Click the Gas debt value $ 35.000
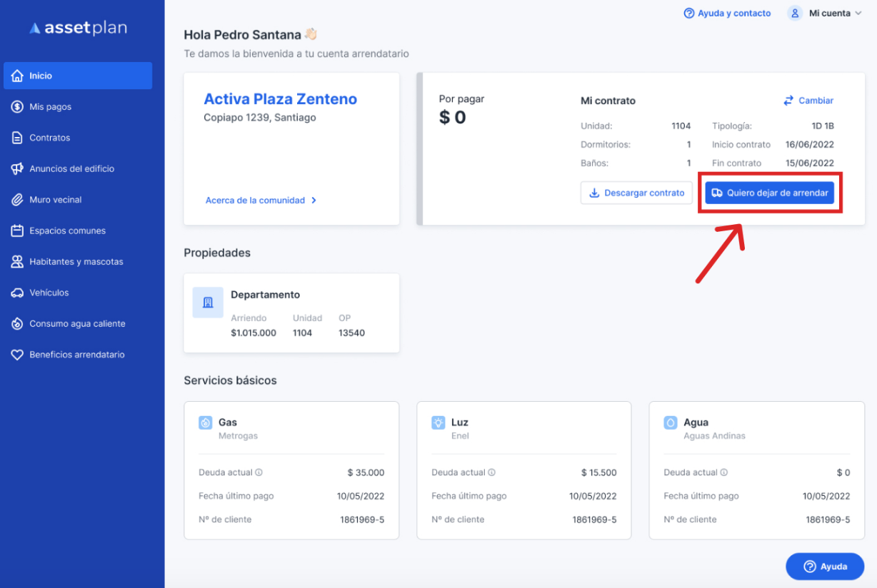The image size is (877, 588). [366, 472]
